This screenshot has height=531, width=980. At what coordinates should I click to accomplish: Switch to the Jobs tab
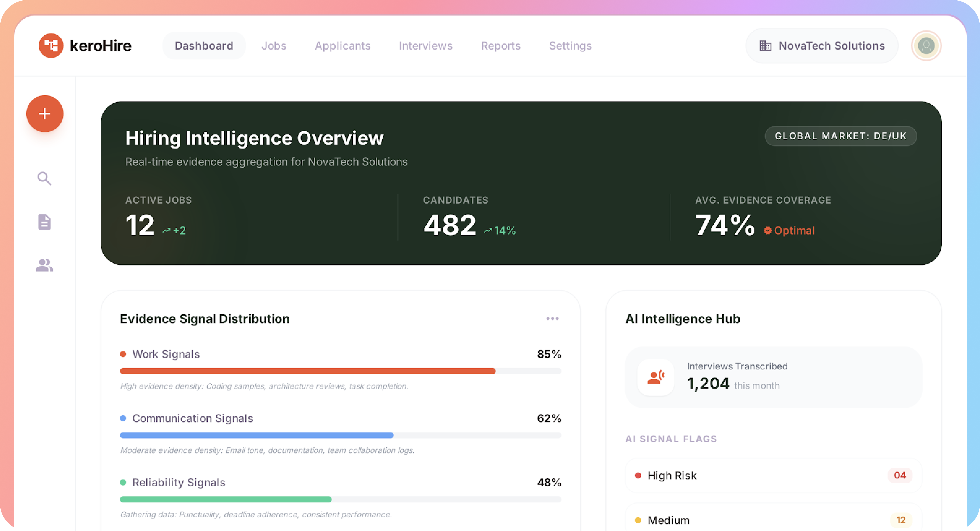(x=274, y=46)
